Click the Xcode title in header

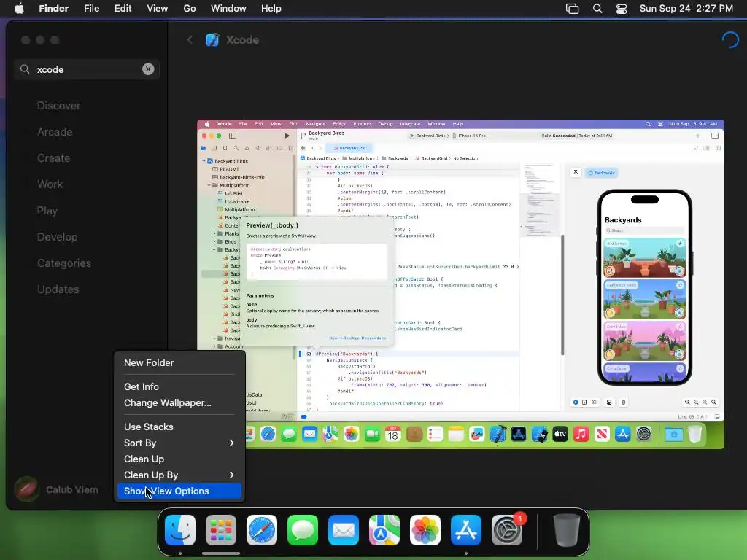pyautogui.click(x=242, y=40)
